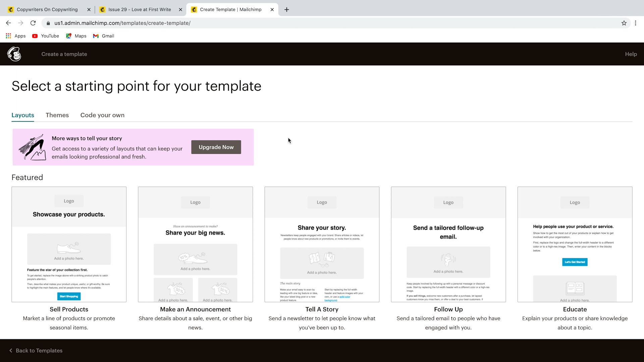
Task: Click the More ways to tell your story heading
Action: click(x=87, y=138)
